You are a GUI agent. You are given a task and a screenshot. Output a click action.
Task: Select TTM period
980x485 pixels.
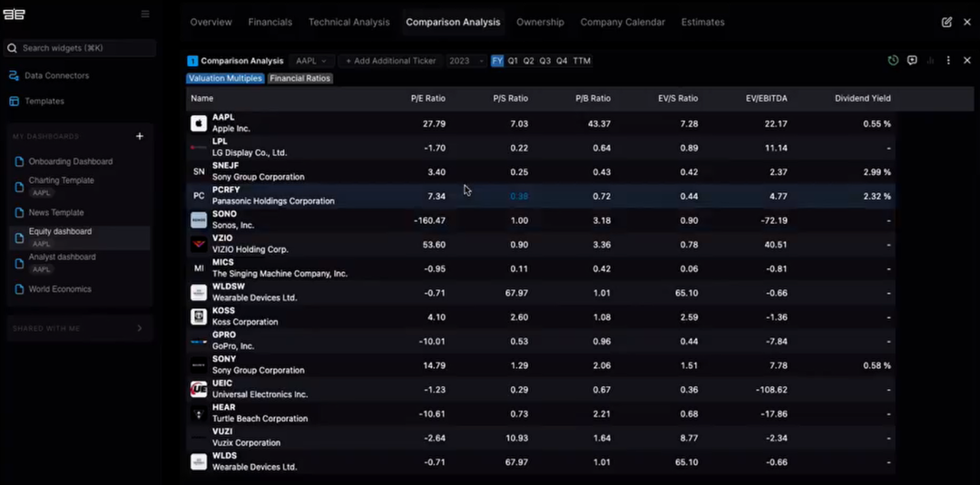(x=582, y=61)
